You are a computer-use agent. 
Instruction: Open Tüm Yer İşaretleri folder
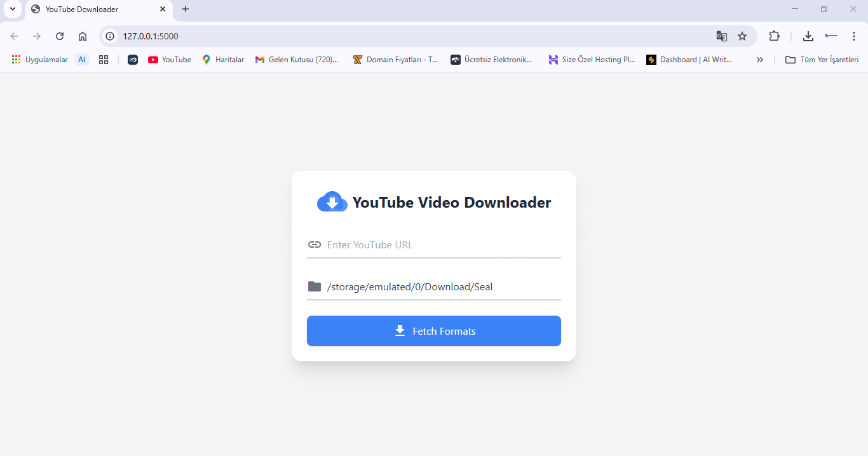coord(822,60)
